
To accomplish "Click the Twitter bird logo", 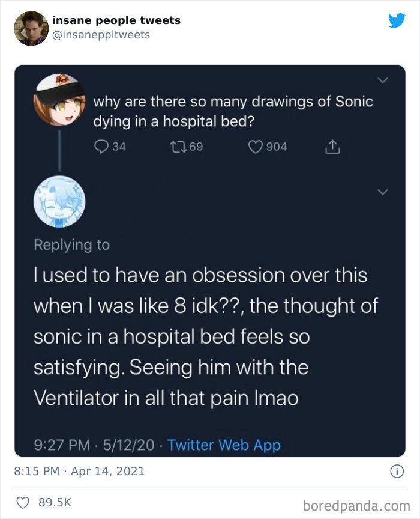I will coord(395,21).
